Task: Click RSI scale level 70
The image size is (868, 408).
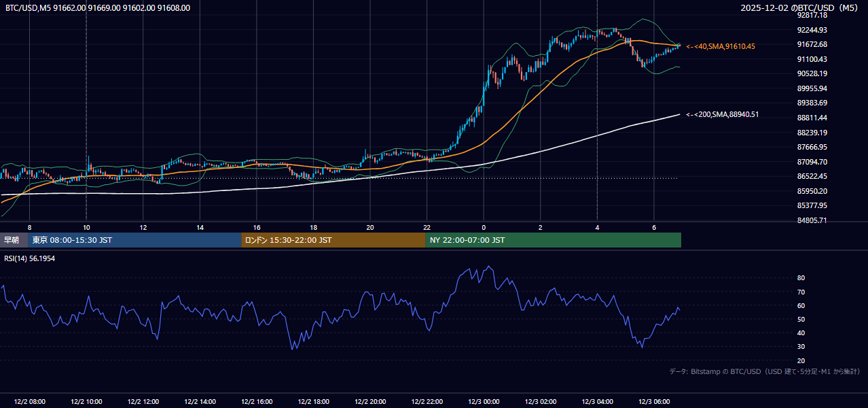Action: pos(801,292)
